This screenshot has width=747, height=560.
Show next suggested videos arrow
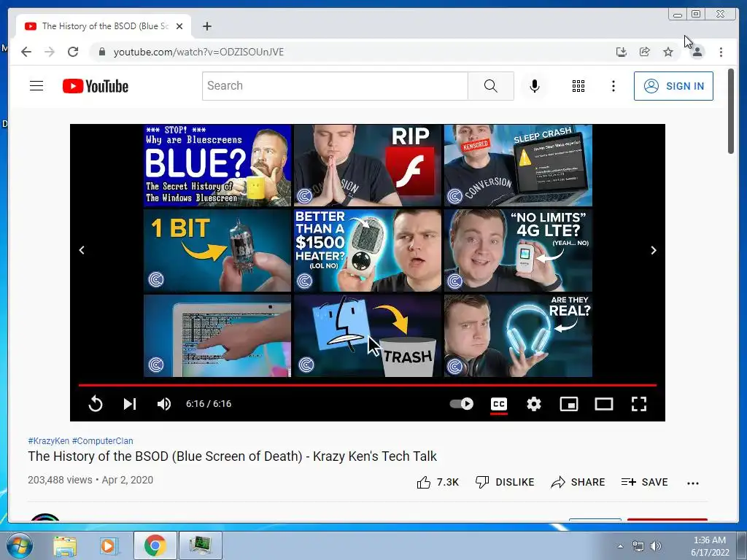pyautogui.click(x=653, y=250)
